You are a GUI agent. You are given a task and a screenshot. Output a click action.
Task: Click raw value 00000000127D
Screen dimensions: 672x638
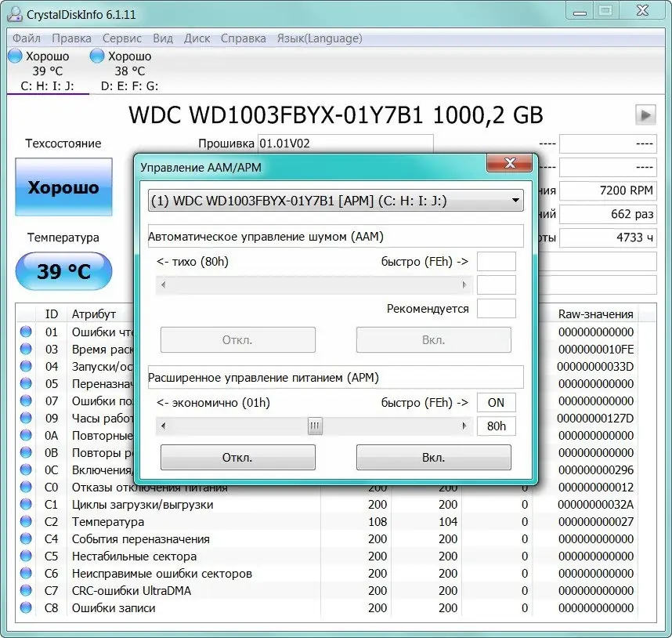[x=595, y=418]
